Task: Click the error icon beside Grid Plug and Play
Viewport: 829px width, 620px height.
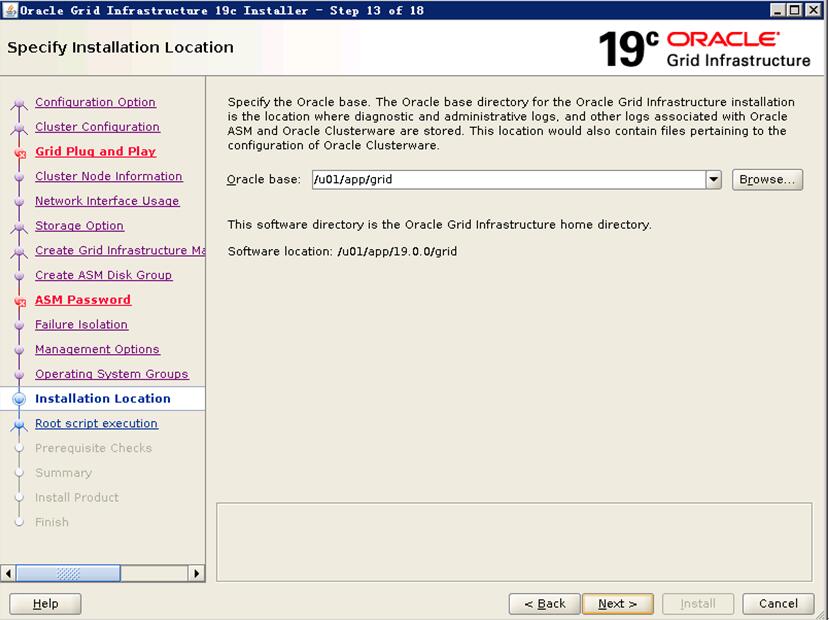Action: point(20,154)
